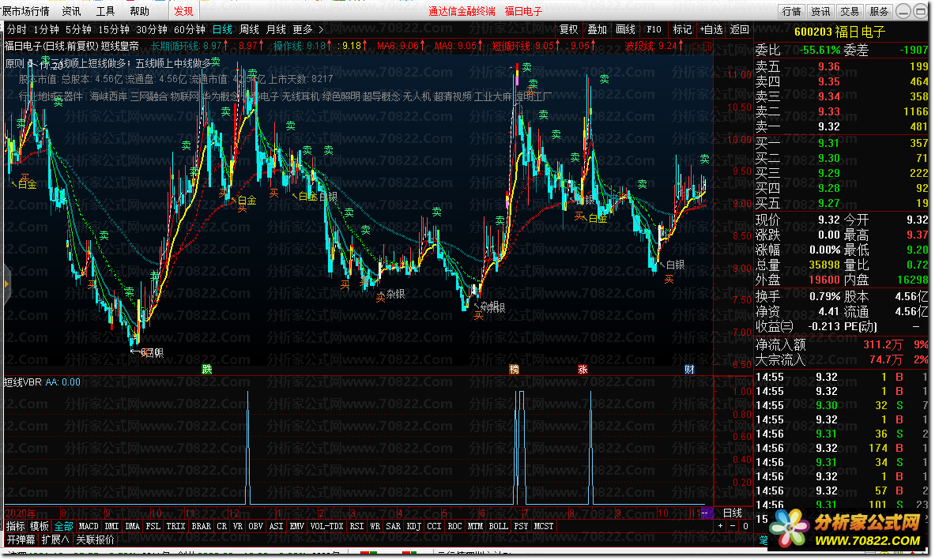Click the 净流入额 311.2万 row
This screenshot has width=935, height=560.
pyautogui.click(x=842, y=344)
